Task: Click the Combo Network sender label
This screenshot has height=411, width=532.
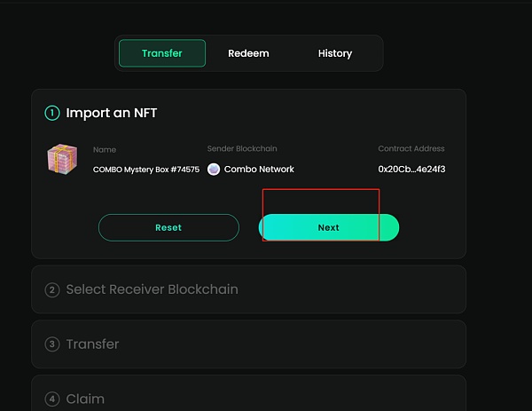Action: coord(259,169)
